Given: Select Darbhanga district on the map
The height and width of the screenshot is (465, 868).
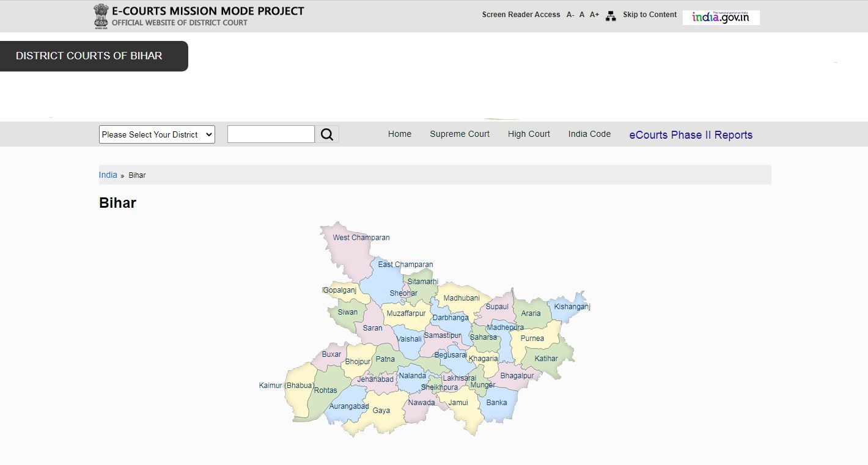Looking at the screenshot, I should [x=451, y=318].
